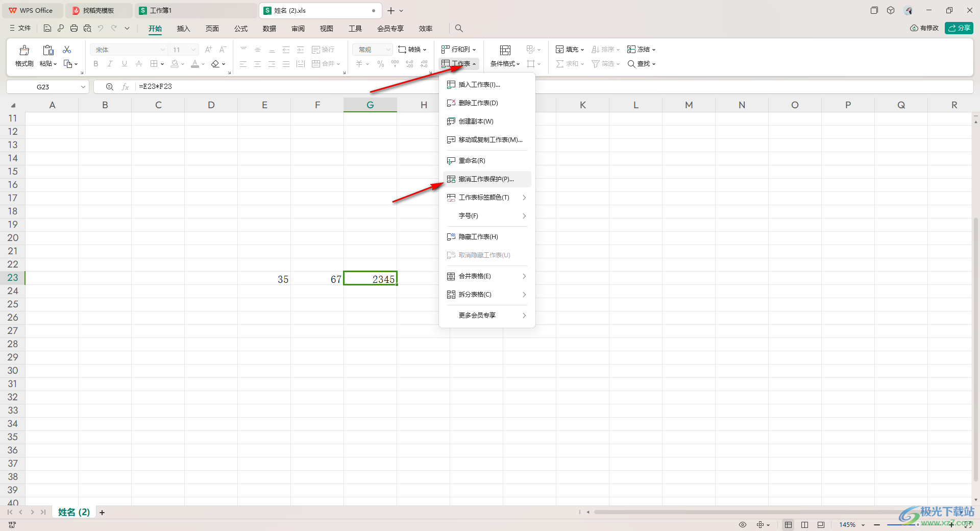Click the fx insert function icon

coord(125,87)
